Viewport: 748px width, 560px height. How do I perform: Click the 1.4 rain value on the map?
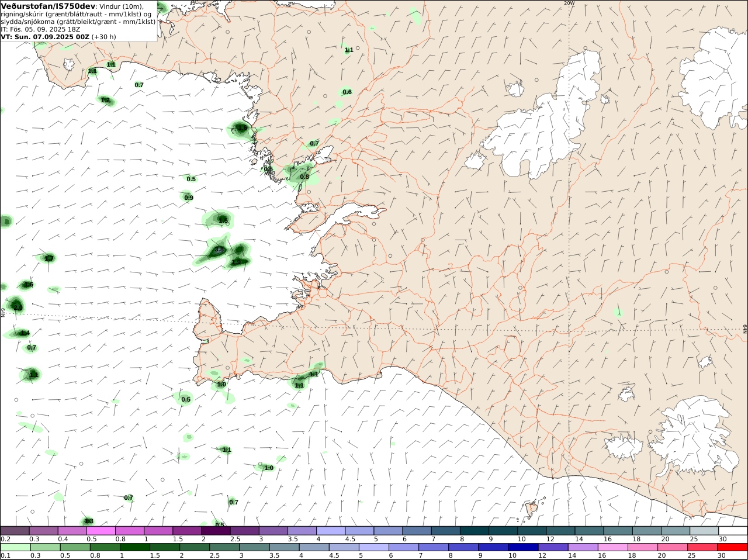[x=25, y=333]
